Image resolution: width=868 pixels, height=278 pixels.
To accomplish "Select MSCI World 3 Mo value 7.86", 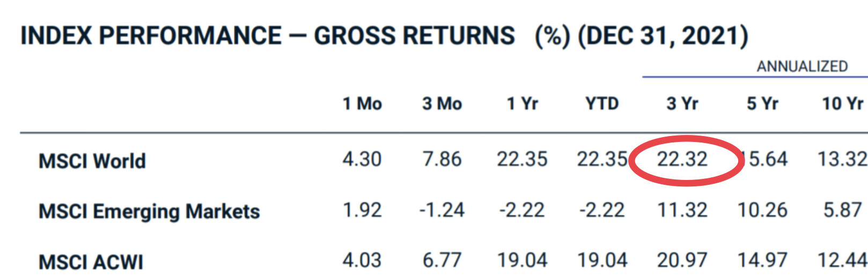I will [x=442, y=159].
